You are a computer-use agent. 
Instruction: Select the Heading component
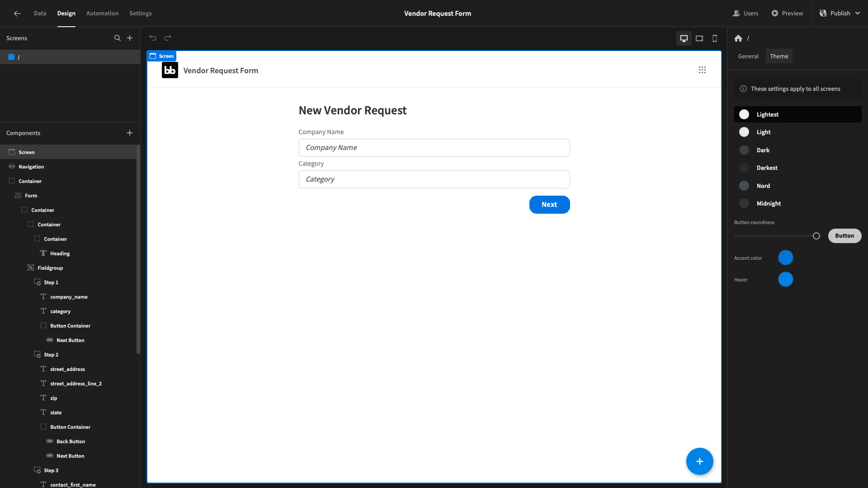(68, 253)
